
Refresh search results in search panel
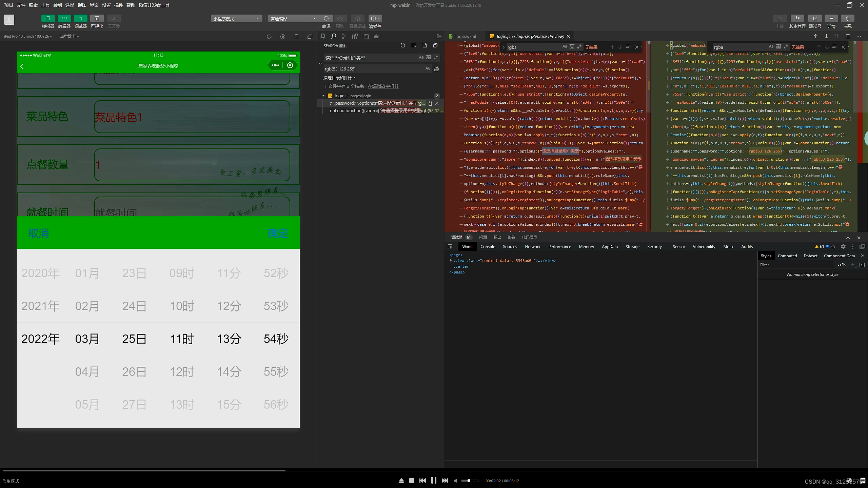tap(402, 45)
